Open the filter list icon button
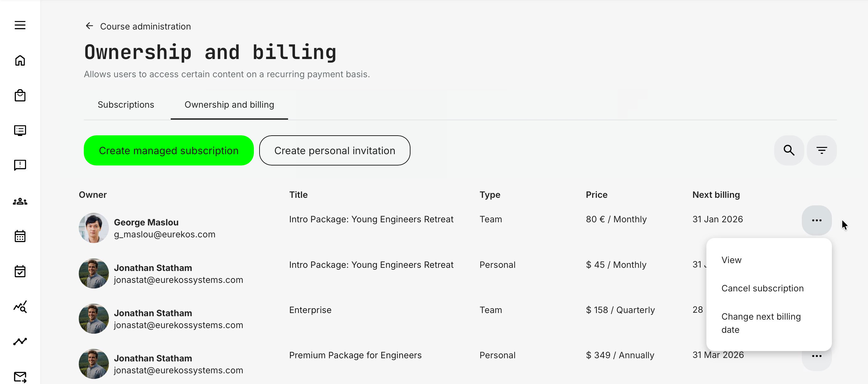Viewport: 868px width, 384px height. pyautogui.click(x=822, y=150)
